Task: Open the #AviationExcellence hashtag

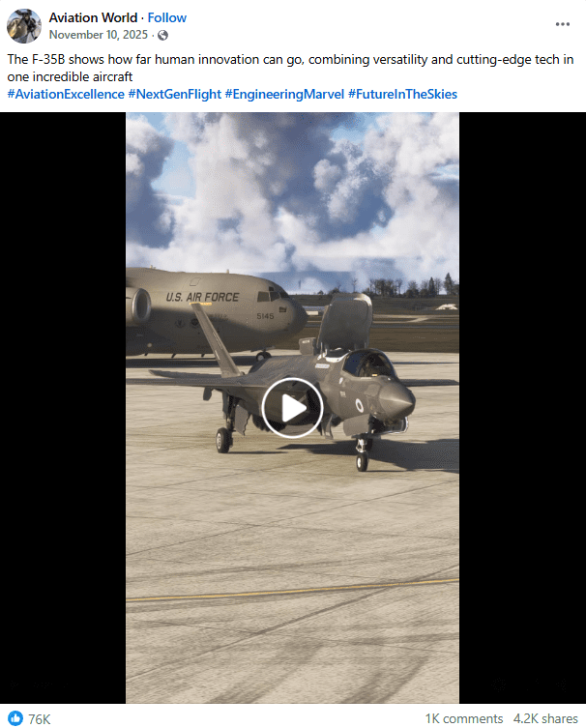Action: click(x=66, y=94)
